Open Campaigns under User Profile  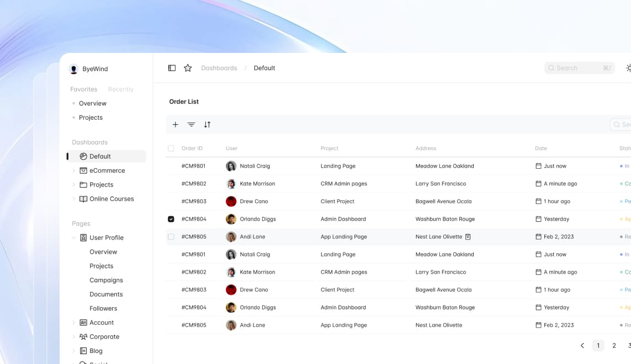coord(106,280)
